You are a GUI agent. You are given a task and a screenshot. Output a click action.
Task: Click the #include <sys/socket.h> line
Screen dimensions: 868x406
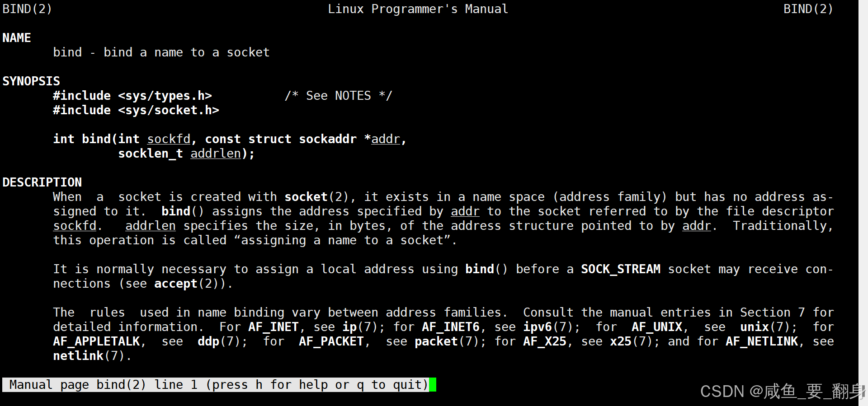click(136, 110)
